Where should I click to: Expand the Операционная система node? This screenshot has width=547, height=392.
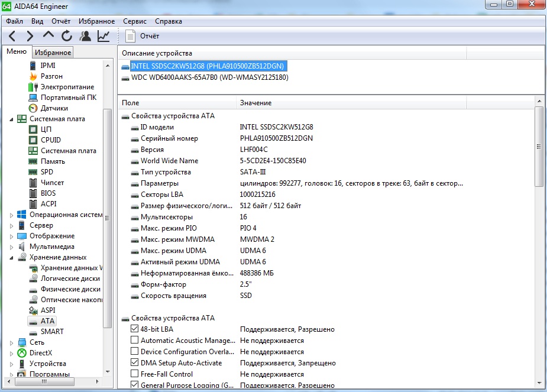[x=11, y=215]
